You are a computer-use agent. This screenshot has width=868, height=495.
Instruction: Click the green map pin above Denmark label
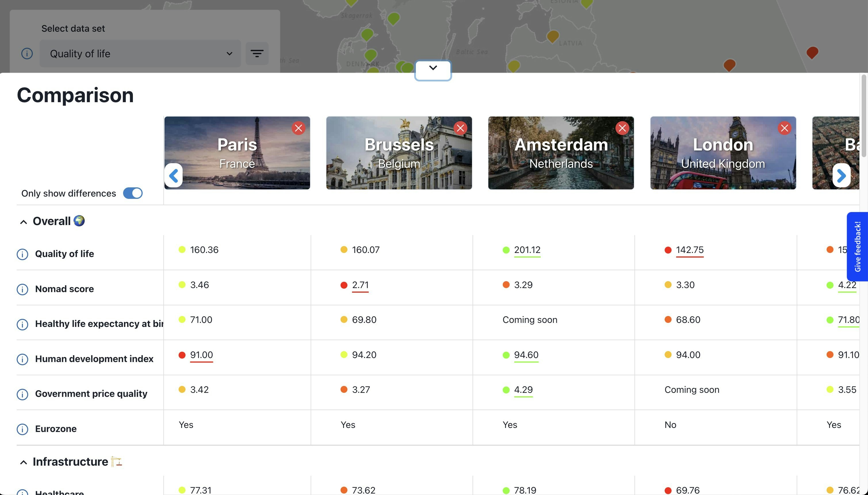pyautogui.click(x=371, y=54)
